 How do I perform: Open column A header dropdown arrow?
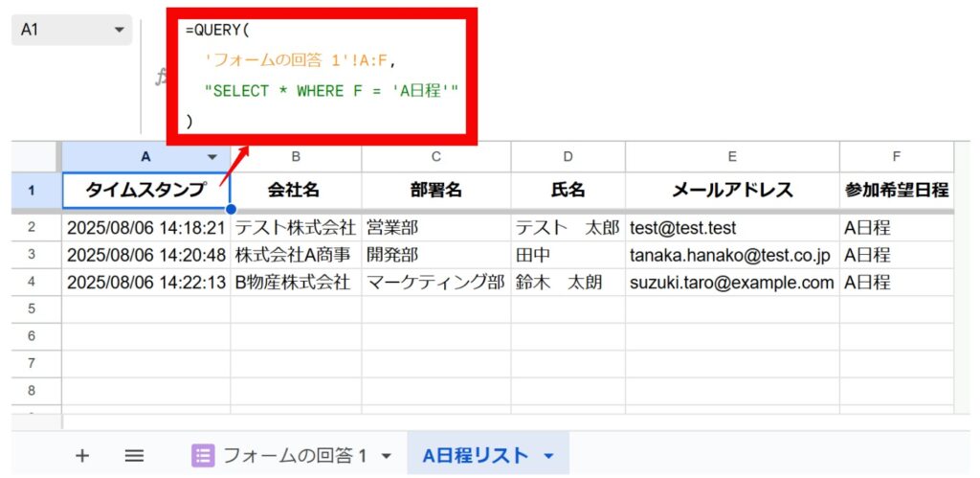[x=212, y=157]
